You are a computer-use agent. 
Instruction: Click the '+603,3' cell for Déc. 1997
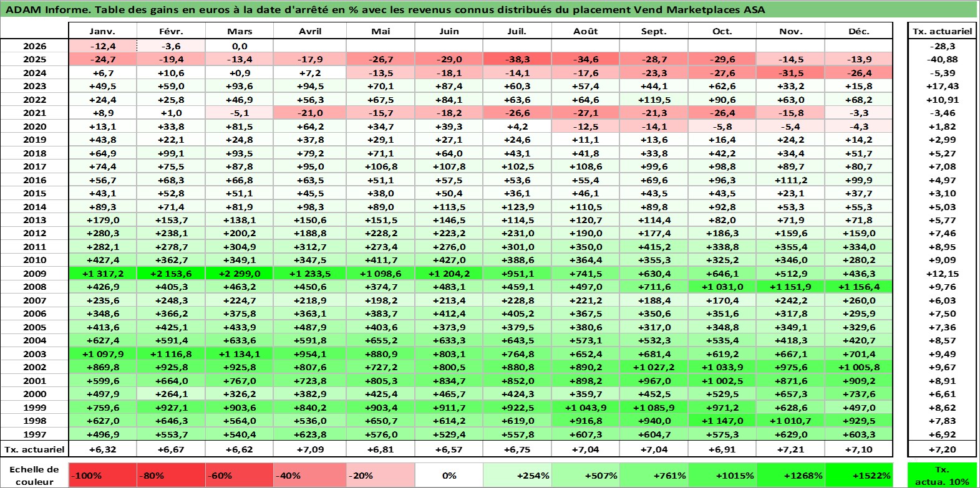858,434
